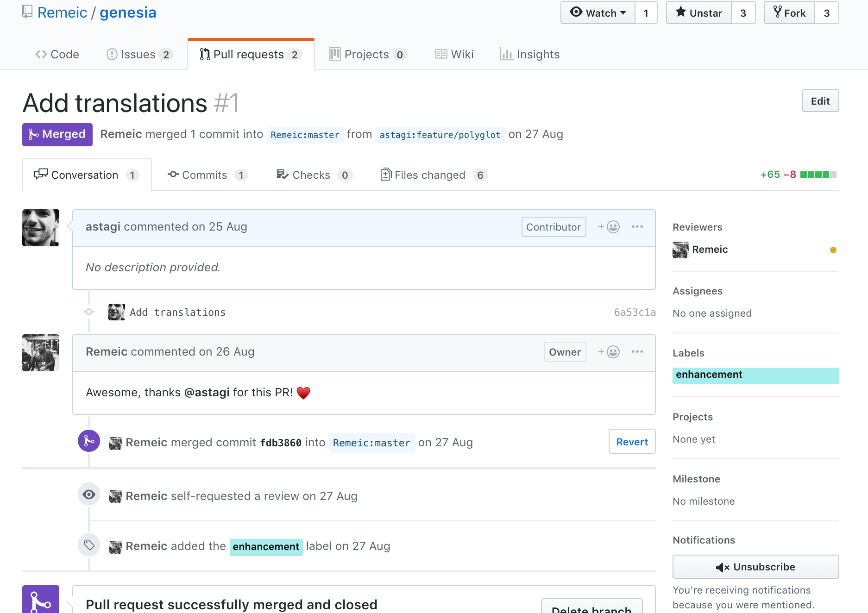Click the repository book icon
Screen dimensions: 868x613
click(27, 12)
